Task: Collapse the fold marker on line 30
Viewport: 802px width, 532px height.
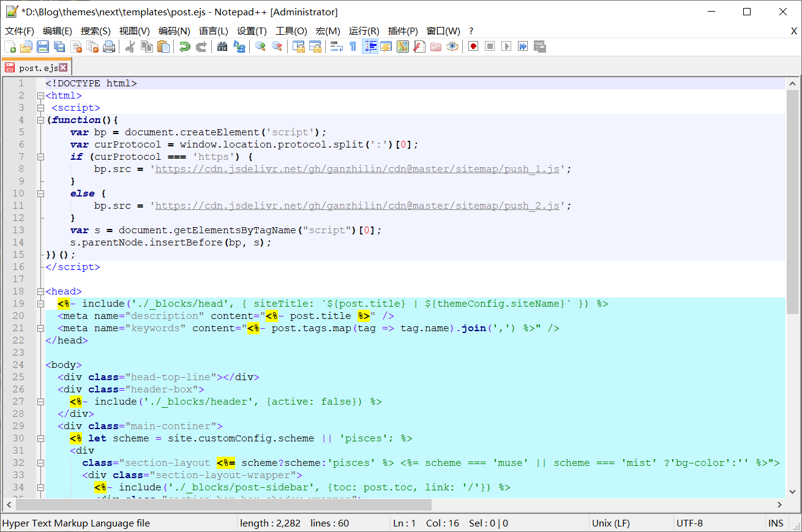Action: 40,438
